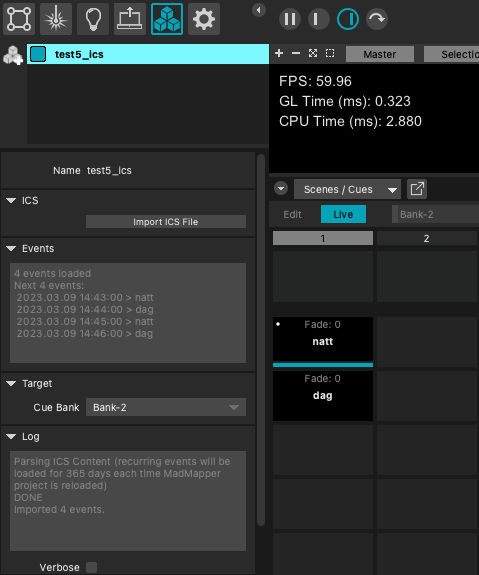The height and width of the screenshot is (575, 479).
Task: Trigger the dag cue cell
Action: coord(323,396)
